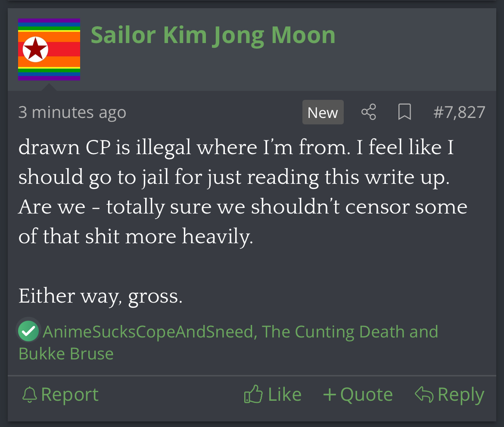Click the green agree checkmark reaction icon
Screen dimensions: 504x427
(28, 331)
